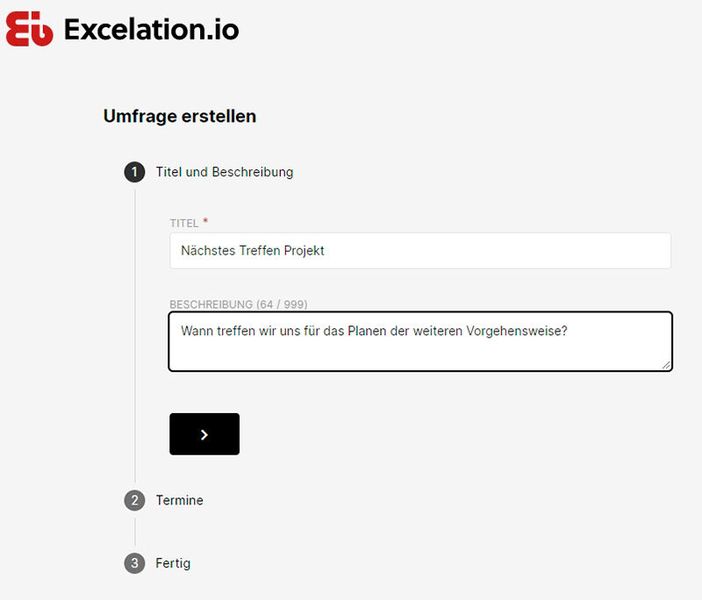Click the BESCHREIBUNG field label
This screenshot has width=702, height=600.
pyautogui.click(x=211, y=304)
